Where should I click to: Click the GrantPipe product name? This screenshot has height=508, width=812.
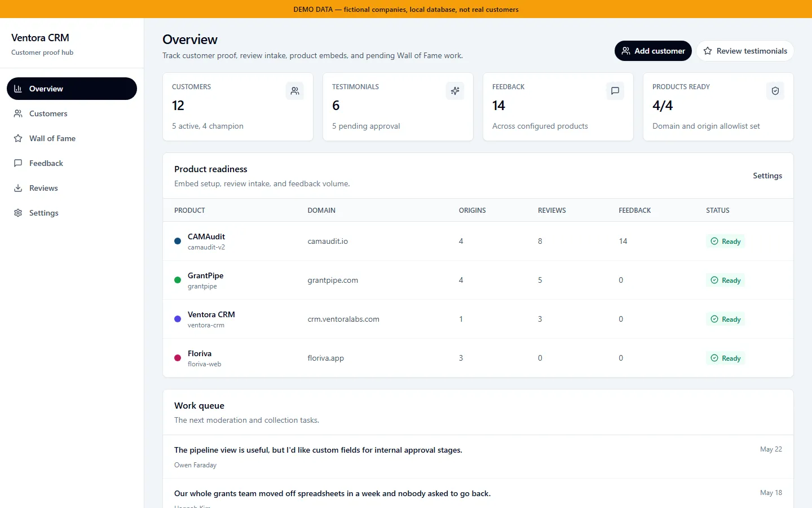click(206, 275)
